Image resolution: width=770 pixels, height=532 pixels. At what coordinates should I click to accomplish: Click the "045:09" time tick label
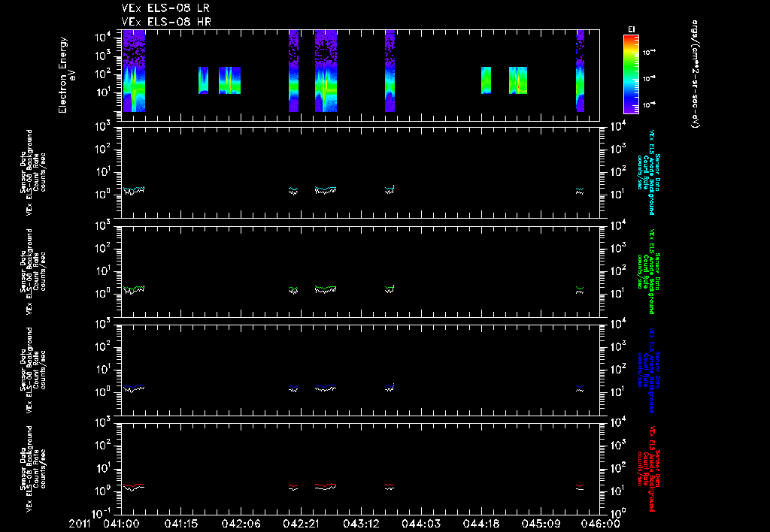click(x=540, y=524)
